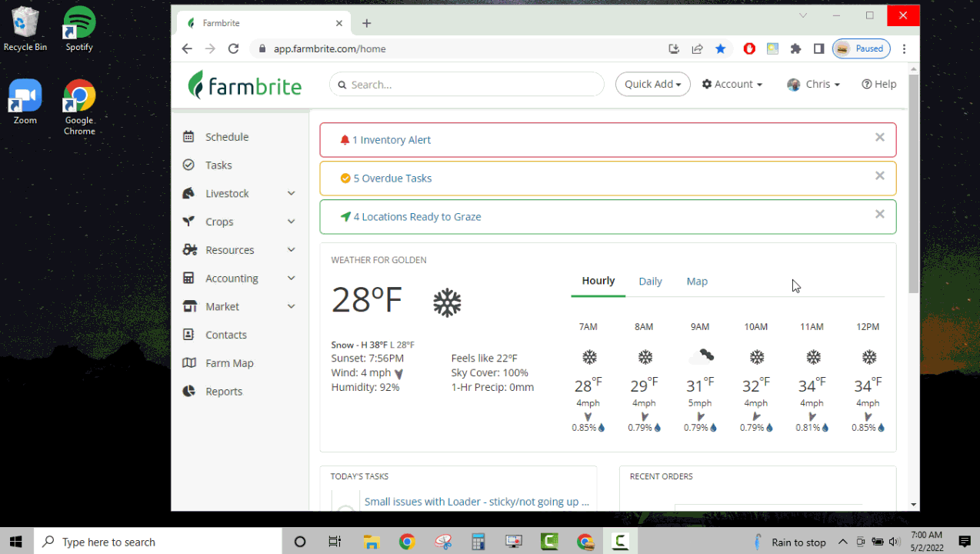
Task: Expand the Livestock submenu chevron
Action: [x=291, y=193]
